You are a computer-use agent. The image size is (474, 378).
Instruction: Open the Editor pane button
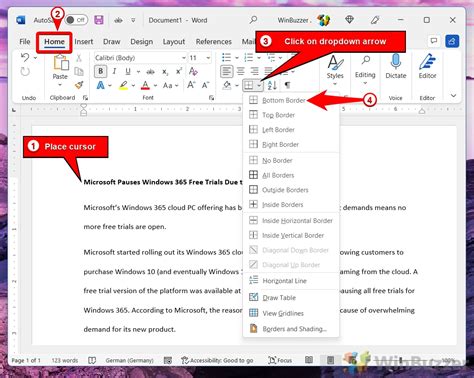coord(428,67)
